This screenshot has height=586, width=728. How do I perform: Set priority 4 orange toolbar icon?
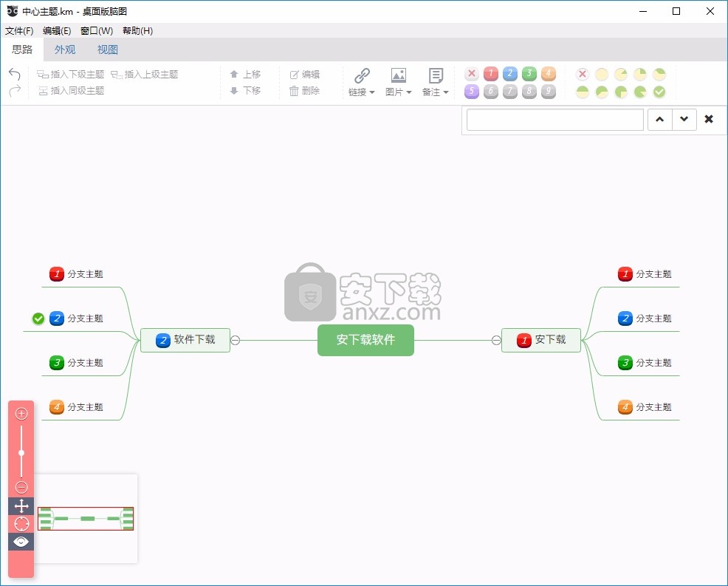[549, 73]
